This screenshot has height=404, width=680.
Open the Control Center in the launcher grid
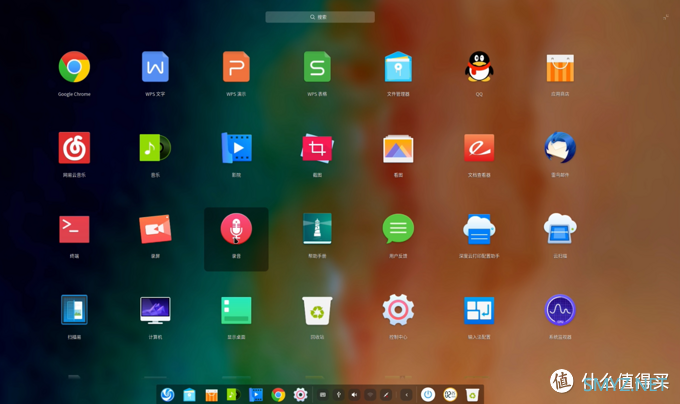pos(398,310)
